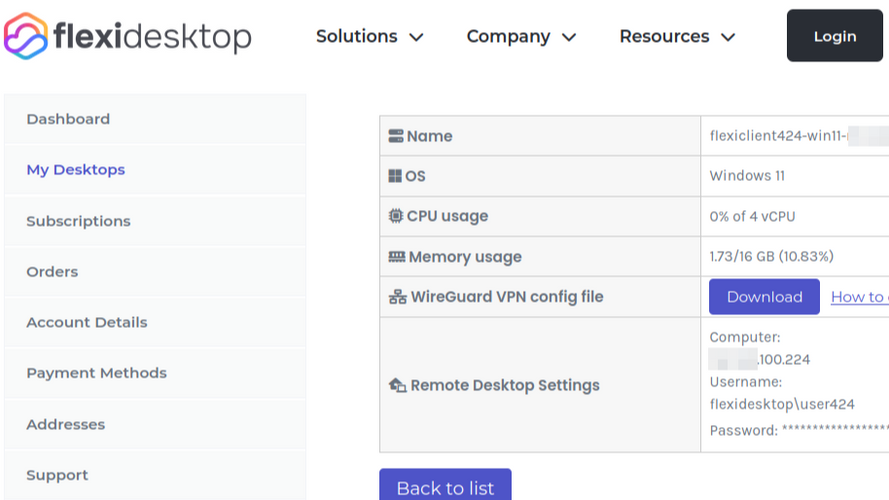Click the WireGuard VPN config file label
Screen dimensions: 889x500
(x=507, y=297)
